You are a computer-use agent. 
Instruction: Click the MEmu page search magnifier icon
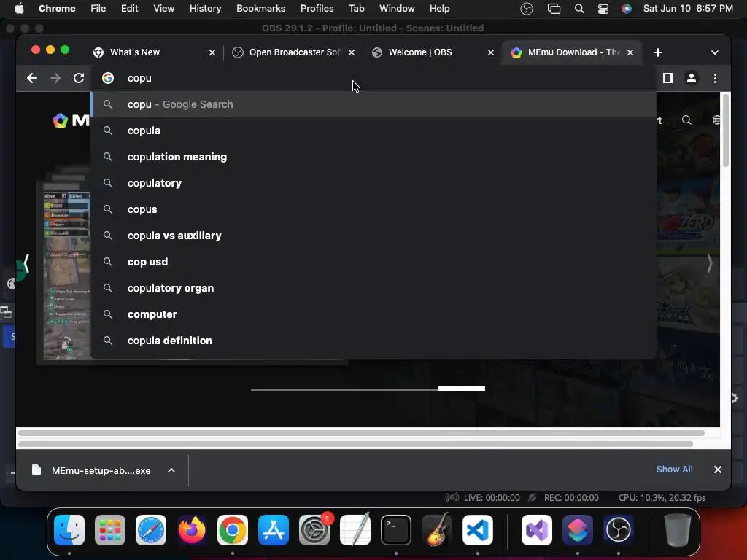(686, 120)
